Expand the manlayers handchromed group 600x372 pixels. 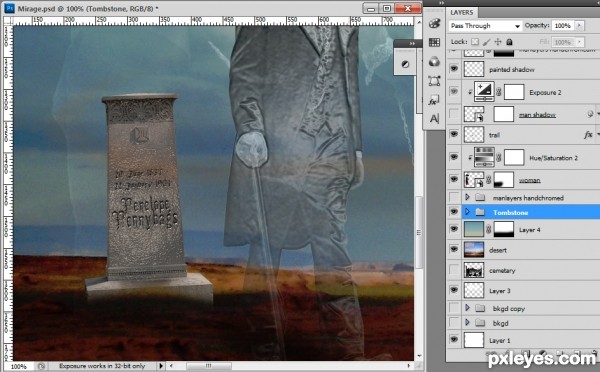[x=467, y=197]
